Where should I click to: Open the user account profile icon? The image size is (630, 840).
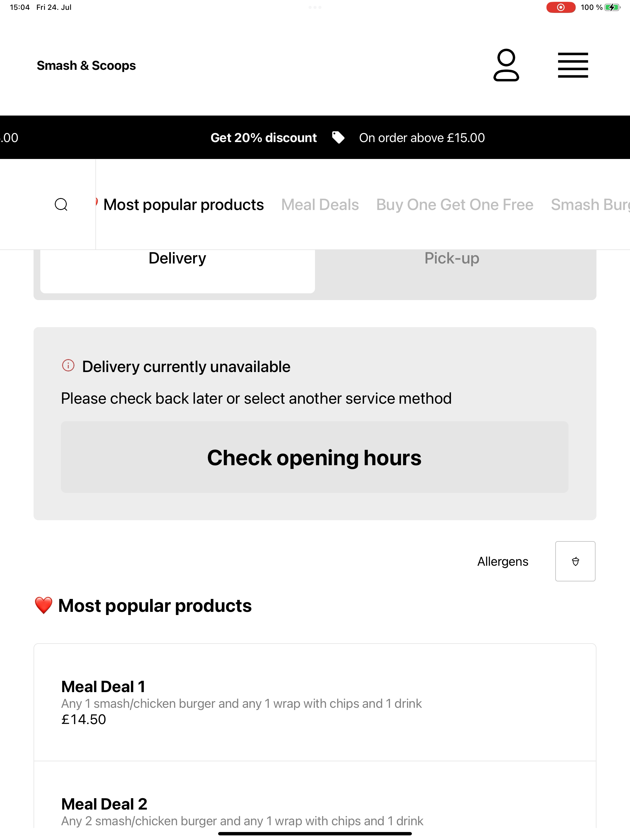point(506,65)
